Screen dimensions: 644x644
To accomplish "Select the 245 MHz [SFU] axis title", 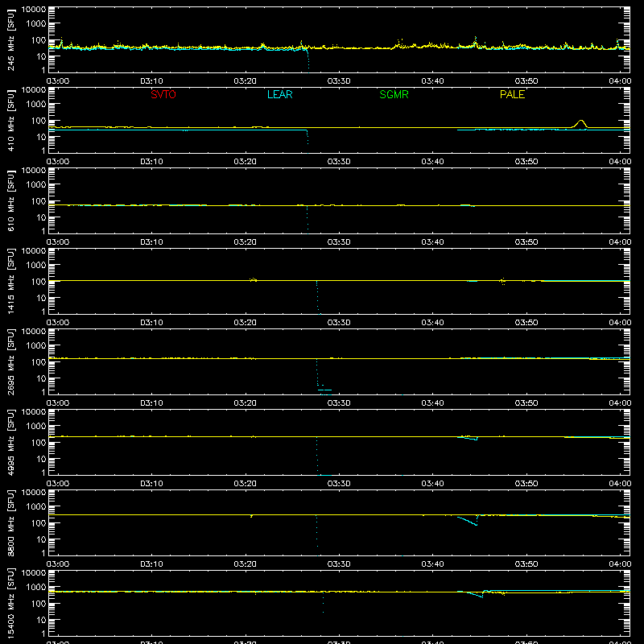I will click(10, 39).
